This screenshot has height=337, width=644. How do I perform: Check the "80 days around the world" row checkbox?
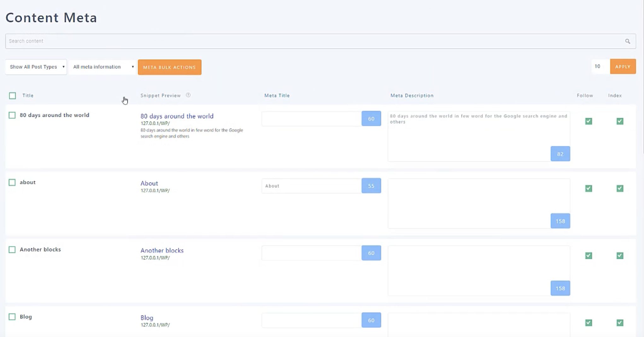pyautogui.click(x=12, y=115)
